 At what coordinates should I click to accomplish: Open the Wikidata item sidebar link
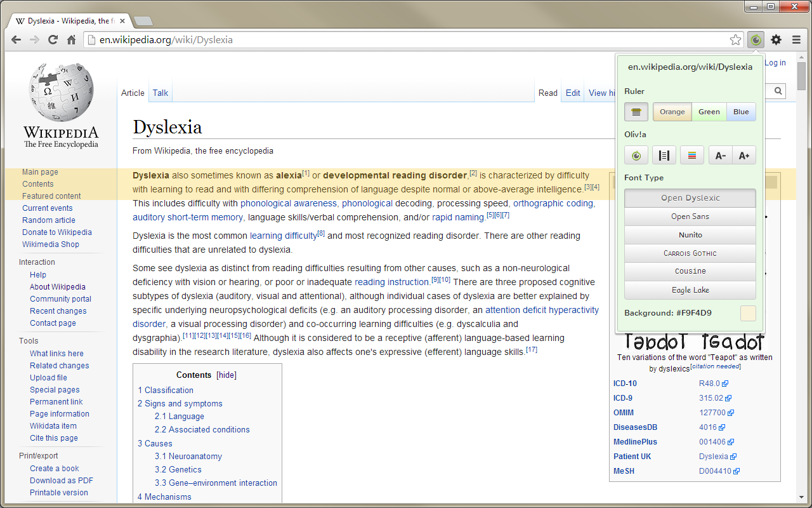pyautogui.click(x=53, y=426)
